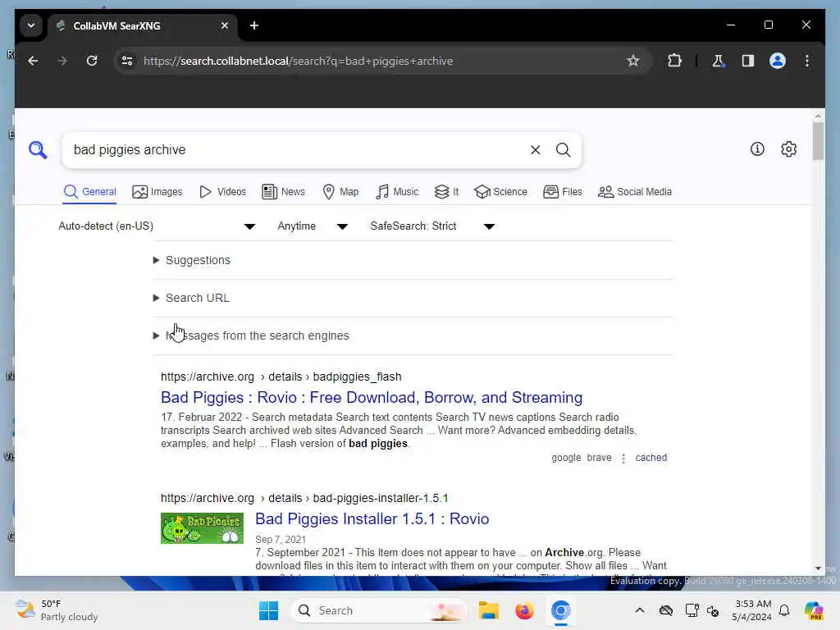Open the Anytime time range dropdown

(313, 226)
